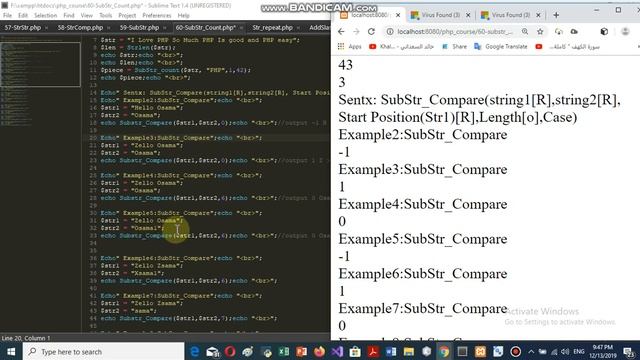This screenshot has width=640, height=360.
Task: Open Word from the taskbar
Action: pyautogui.click(x=391, y=351)
